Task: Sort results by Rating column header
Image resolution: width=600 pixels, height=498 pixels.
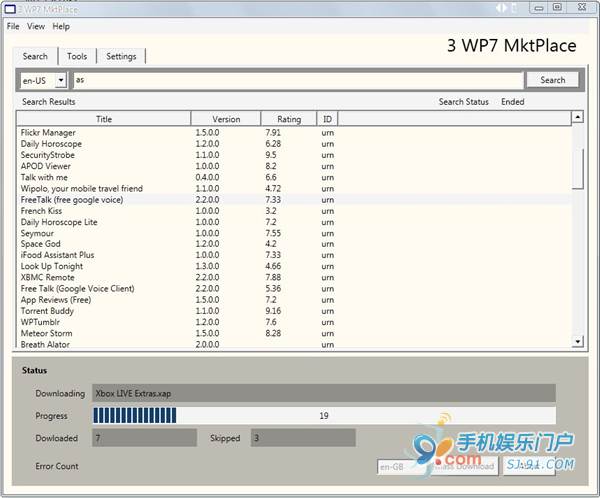Action: [x=289, y=119]
